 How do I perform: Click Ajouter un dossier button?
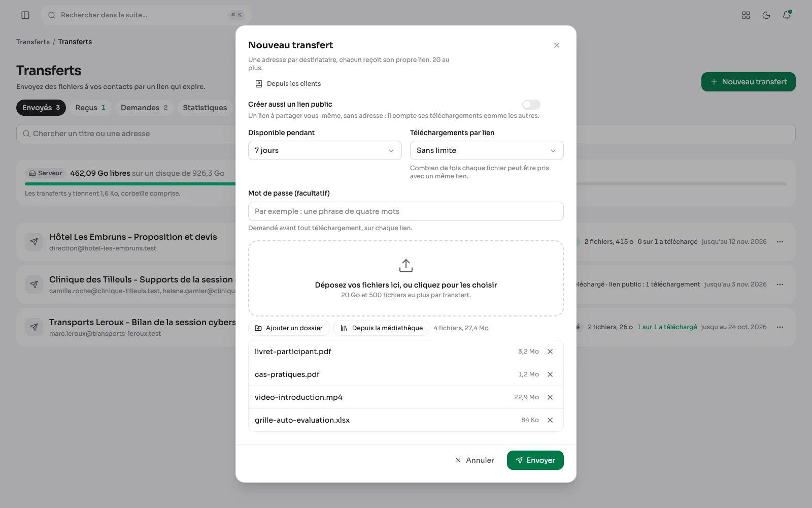coord(289,328)
